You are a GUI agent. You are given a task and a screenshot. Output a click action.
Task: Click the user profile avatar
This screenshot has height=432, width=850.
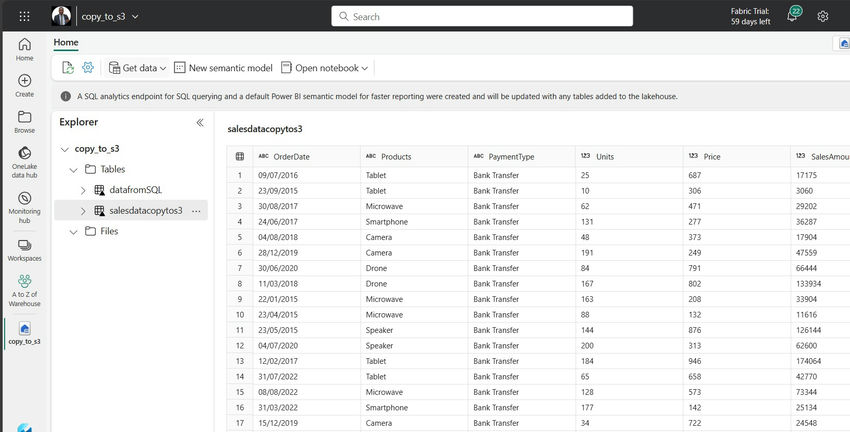[x=61, y=16]
